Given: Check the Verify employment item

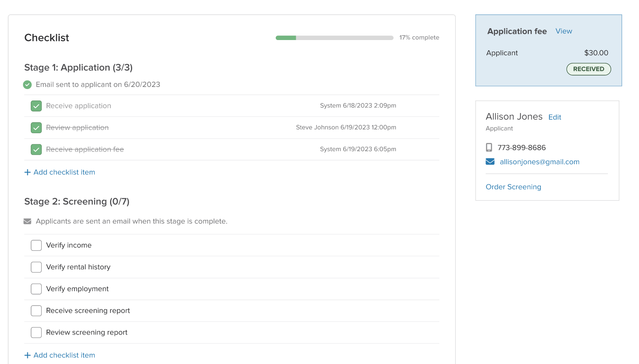Looking at the screenshot, I should tap(36, 289).
